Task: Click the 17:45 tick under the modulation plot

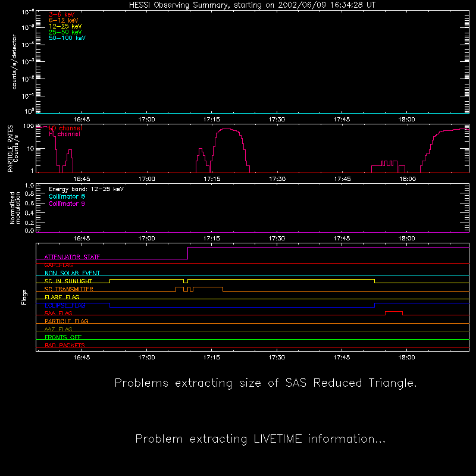Action: pyautogui.click(x=342, y=239)
